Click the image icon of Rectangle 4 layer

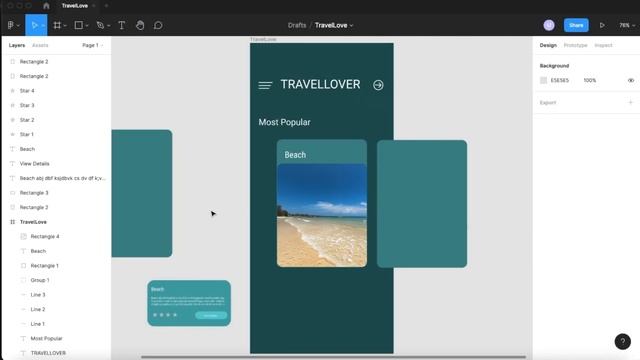(x=23, y=236)
